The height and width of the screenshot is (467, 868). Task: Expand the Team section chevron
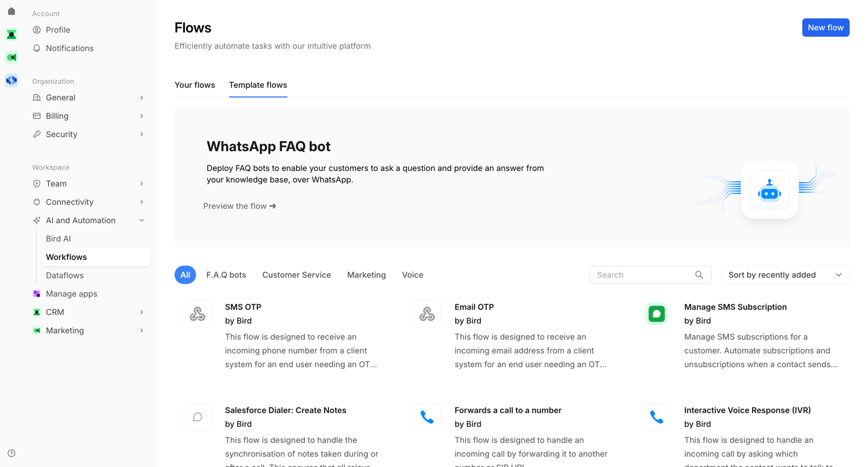click(142, 184)
